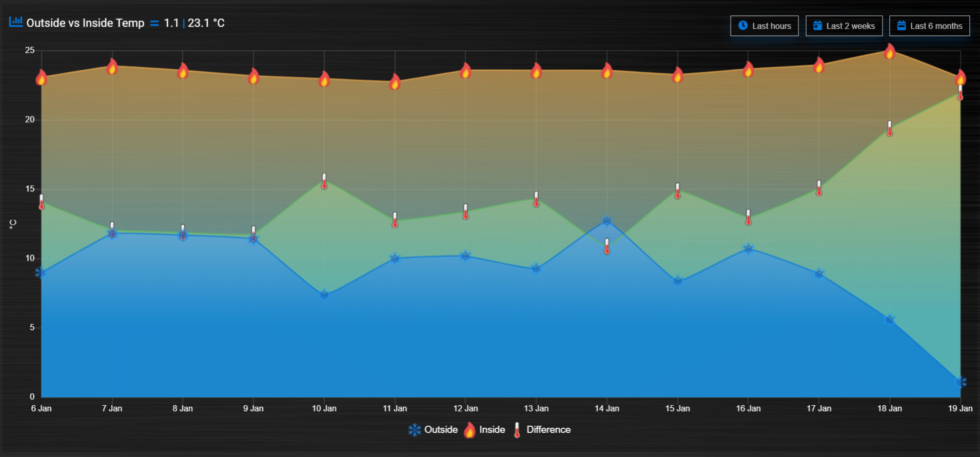The height and width of the screenshot is (457, 980).
Task: Switch to the Last 2 weeks view
Action: tap(844, 26)
